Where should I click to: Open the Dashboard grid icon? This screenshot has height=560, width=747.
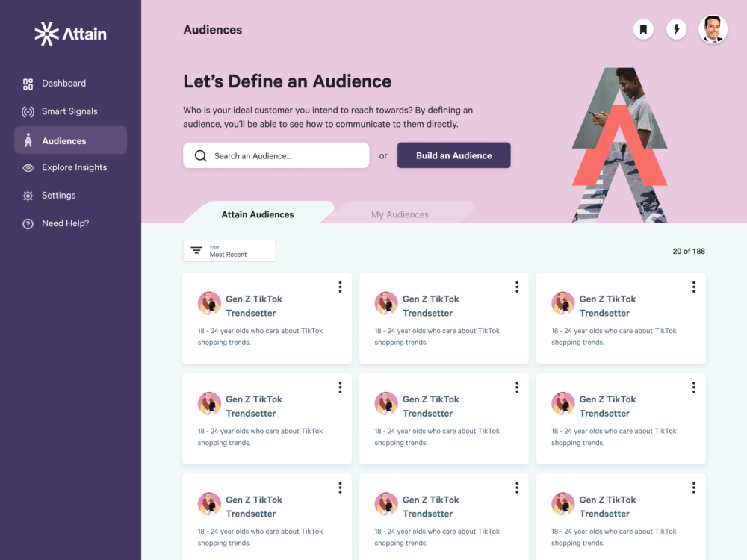pyautogui.click(x=28, y=84)
